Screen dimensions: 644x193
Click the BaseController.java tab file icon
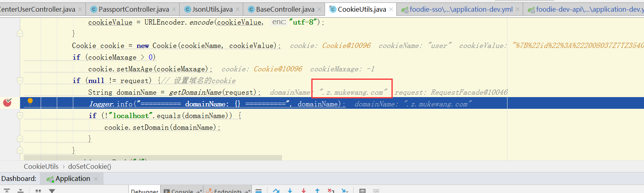(251, 9)
